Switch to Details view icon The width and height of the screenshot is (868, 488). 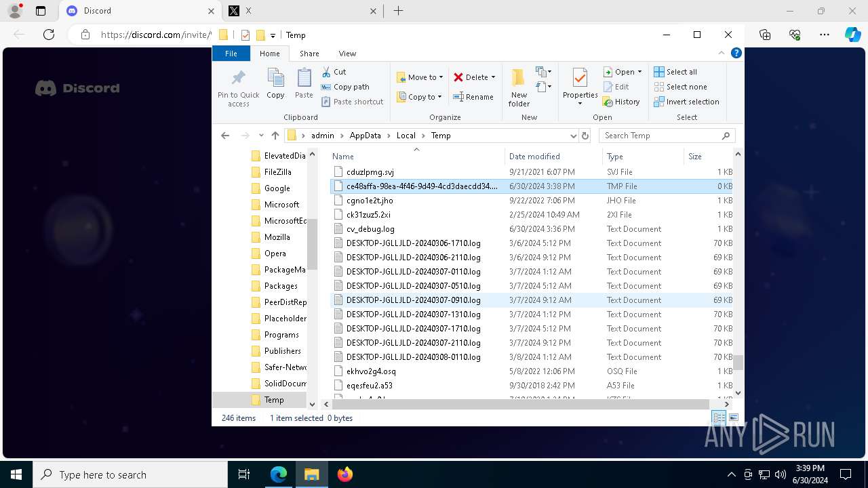tap(718, 418)
